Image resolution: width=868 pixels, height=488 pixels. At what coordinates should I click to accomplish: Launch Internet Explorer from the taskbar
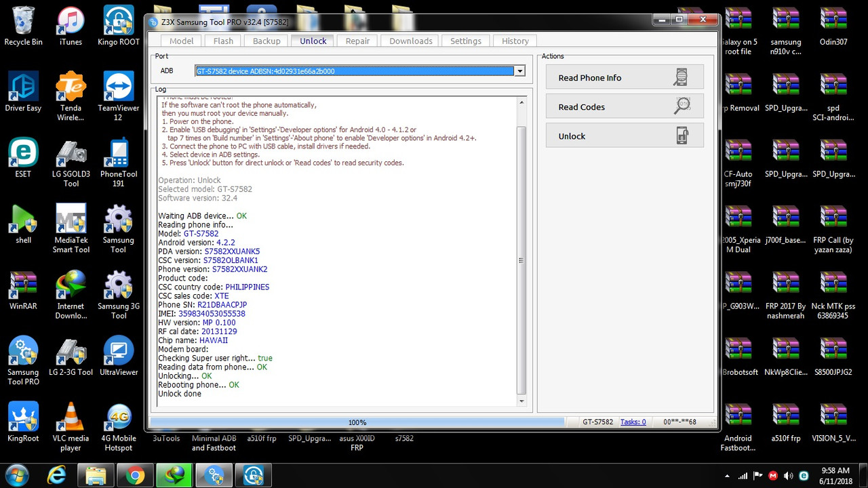coord(56,475)
